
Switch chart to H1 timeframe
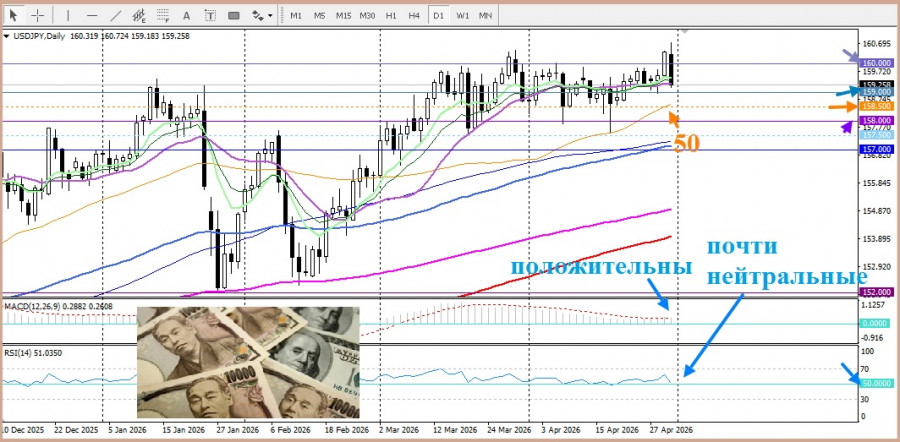(x=391, y=15)
